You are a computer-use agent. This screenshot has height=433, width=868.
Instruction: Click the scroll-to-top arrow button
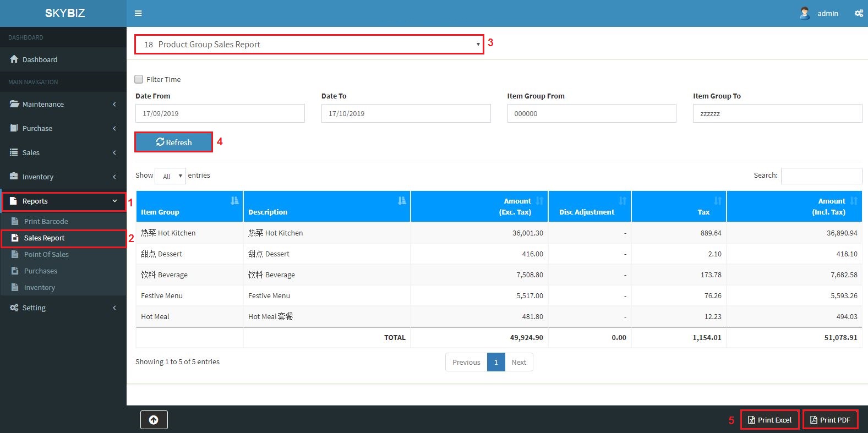pyautogui.click(x=154, y=420)
